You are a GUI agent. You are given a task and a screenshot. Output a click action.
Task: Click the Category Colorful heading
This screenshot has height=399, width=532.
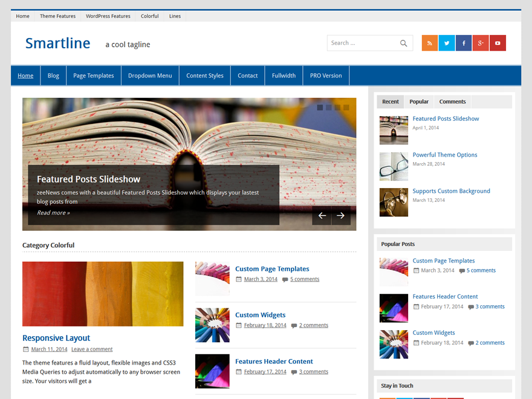click(x=48, y=245)
